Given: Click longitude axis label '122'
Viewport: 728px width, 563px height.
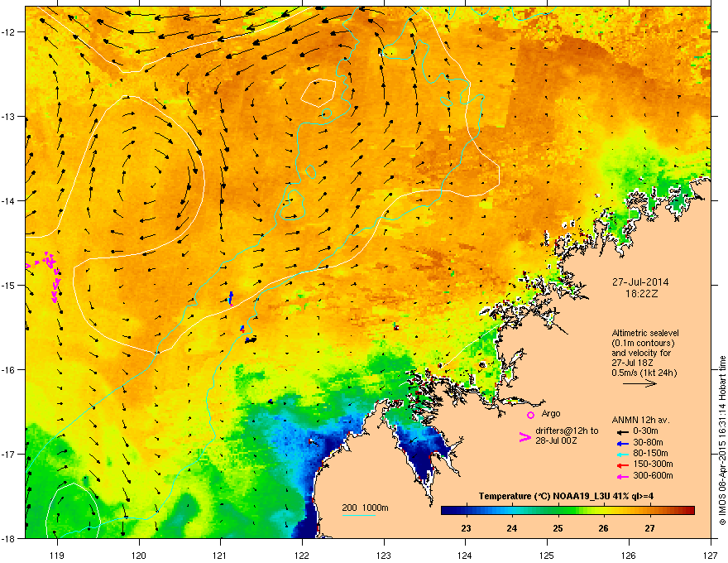Looking at the screenshot, I should (x=302, y=555).
